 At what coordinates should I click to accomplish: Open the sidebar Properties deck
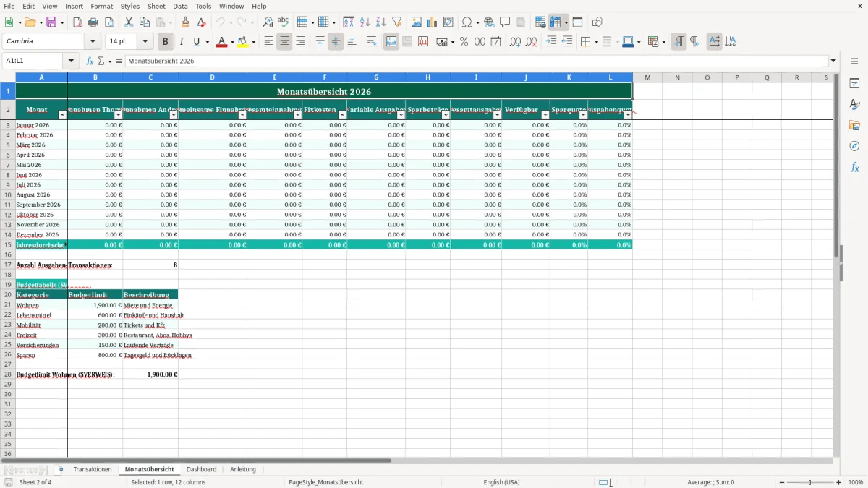[x=854, y=84]
